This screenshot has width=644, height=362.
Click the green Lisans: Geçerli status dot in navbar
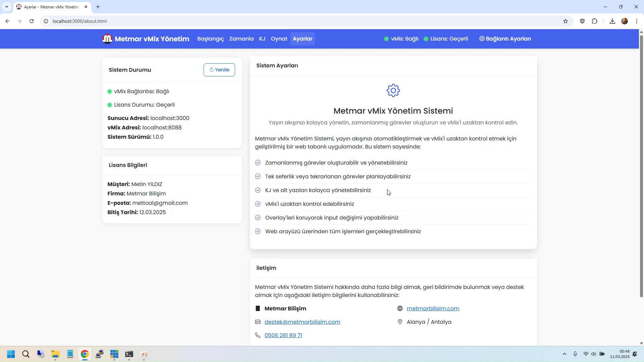pos(426,39)
